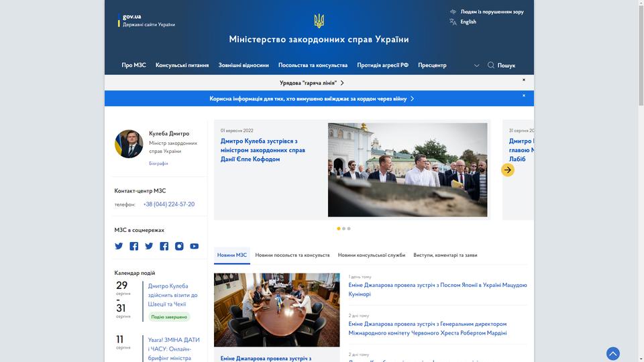Image resolution: width=644 pixels, height=362 pixels.
Task: Open the 'Пошук' search field
Action: [x=506, y=66]
